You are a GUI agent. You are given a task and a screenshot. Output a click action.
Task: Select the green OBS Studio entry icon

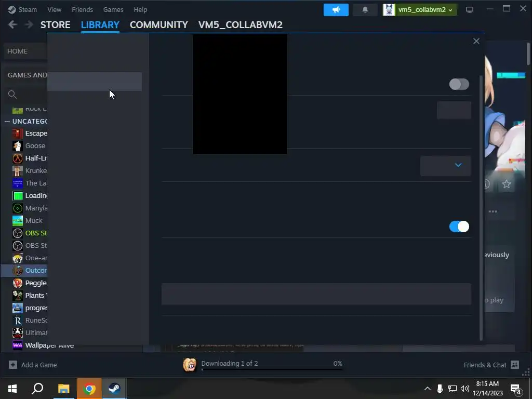coord(18,233)
